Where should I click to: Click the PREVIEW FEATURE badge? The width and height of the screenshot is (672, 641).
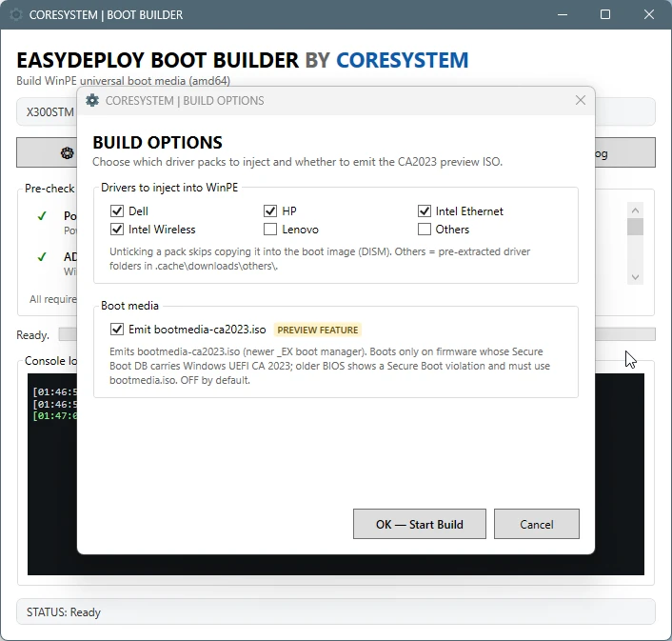tap(318, 330)
